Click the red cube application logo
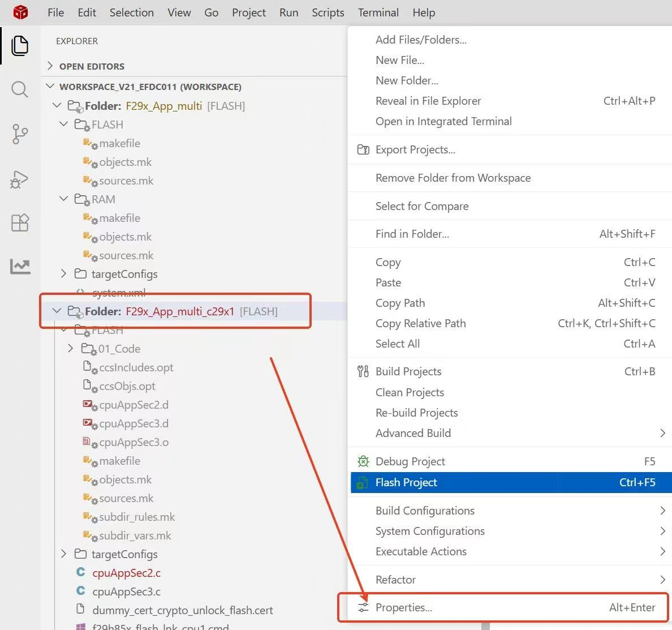The width and height of the screenshot is (672, 630). click(20, 12)
